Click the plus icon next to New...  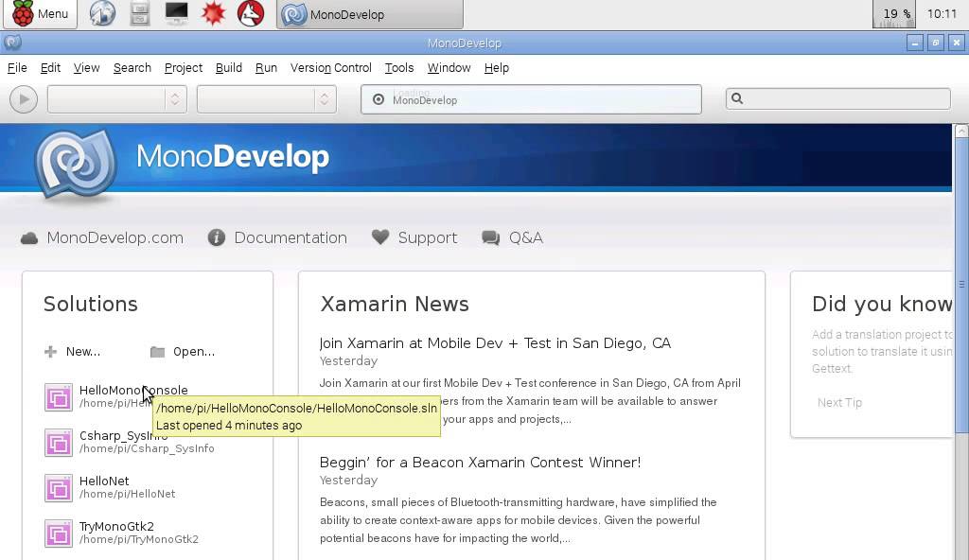click(51, 352)
